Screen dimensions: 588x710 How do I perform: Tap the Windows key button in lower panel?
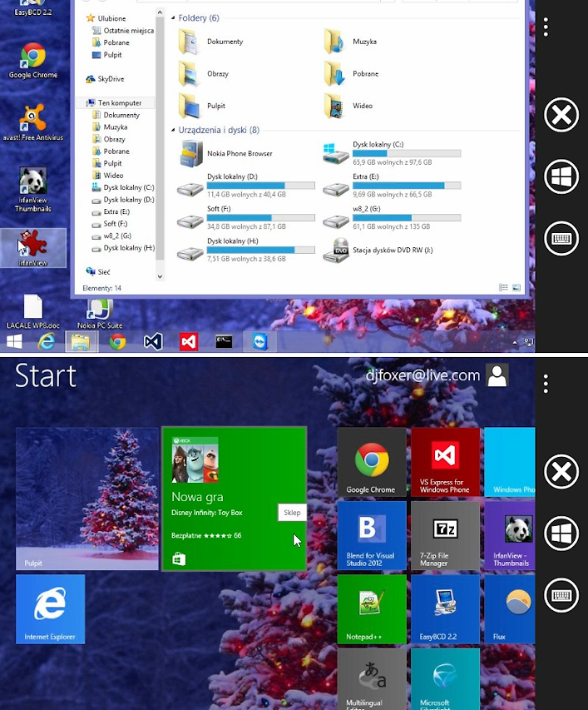561,534
